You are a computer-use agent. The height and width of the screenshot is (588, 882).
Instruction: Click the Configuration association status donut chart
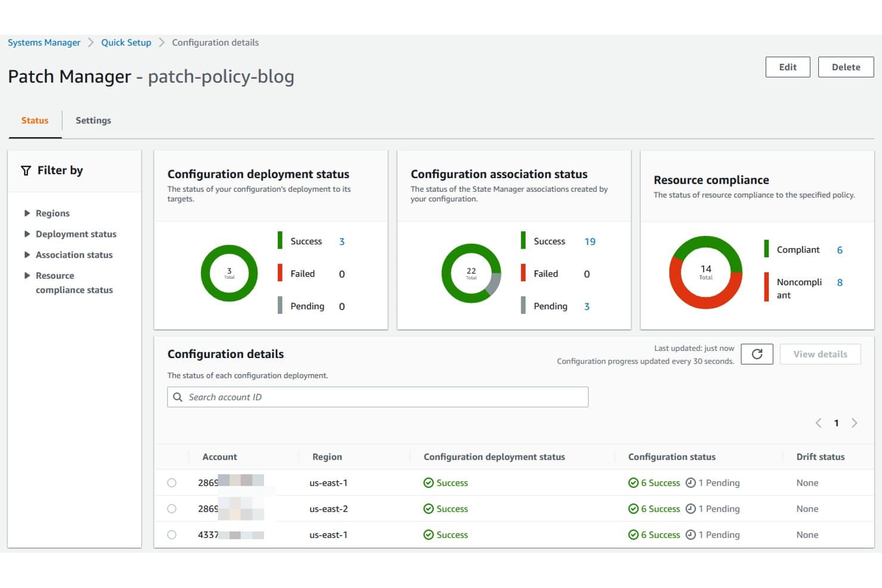(471, 273)
